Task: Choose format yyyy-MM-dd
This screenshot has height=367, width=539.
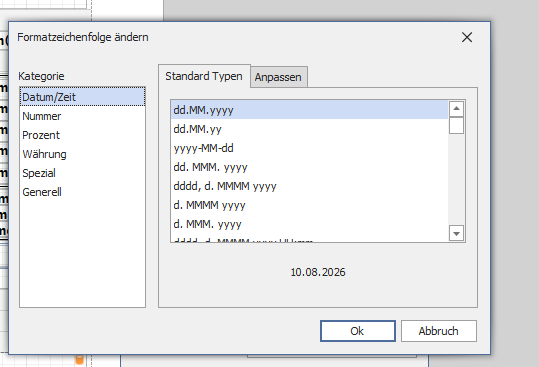Action: (x=309, y=148)
